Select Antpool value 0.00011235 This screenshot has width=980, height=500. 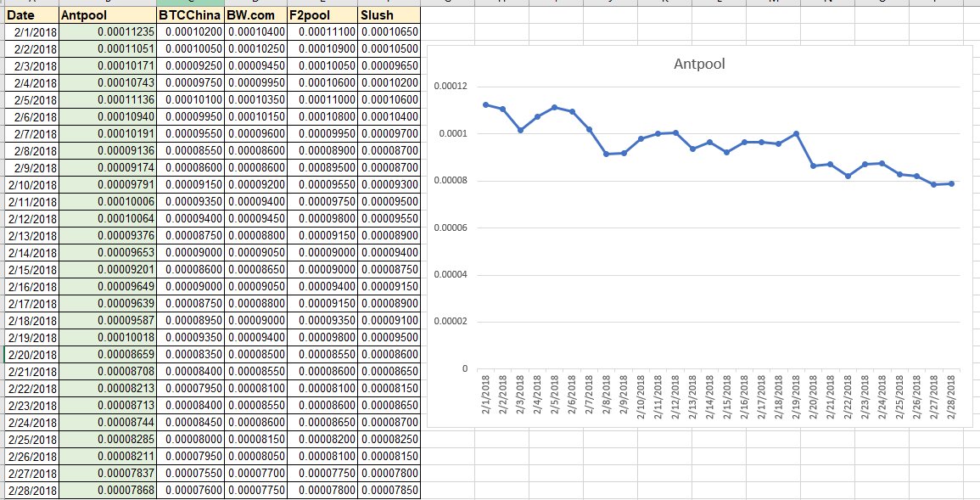point(107,32)
